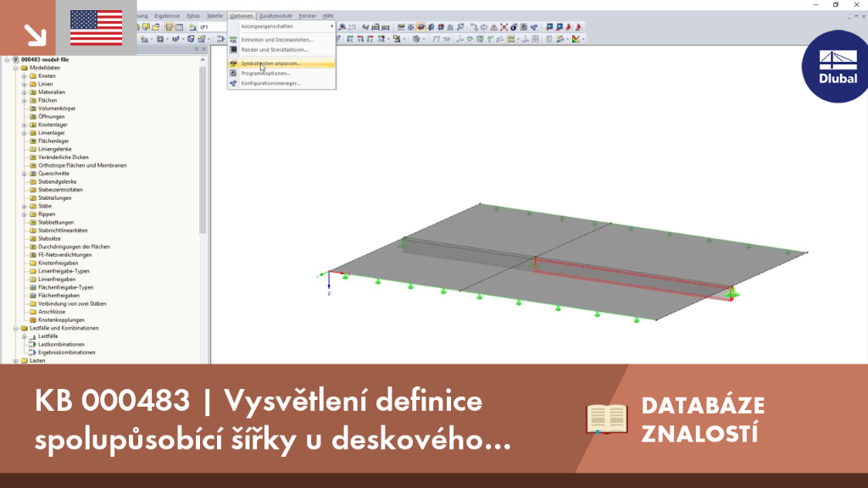
Task: Expand the Knotenlager tree node
Action: pyautogui.click(x=25, y=125)
